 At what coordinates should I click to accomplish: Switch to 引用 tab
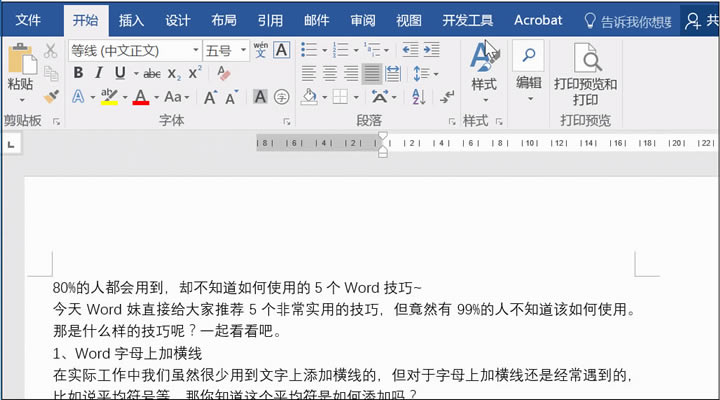click(270, 20)
